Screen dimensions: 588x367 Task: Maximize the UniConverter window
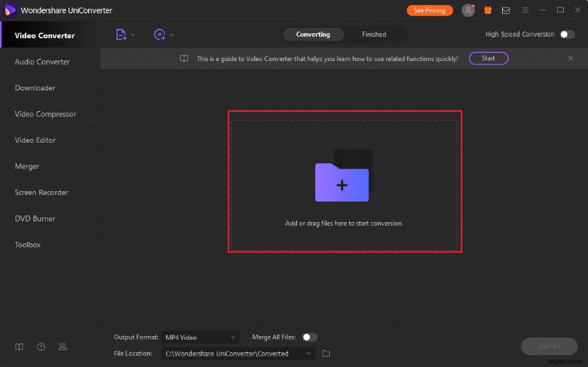point(560,10)
